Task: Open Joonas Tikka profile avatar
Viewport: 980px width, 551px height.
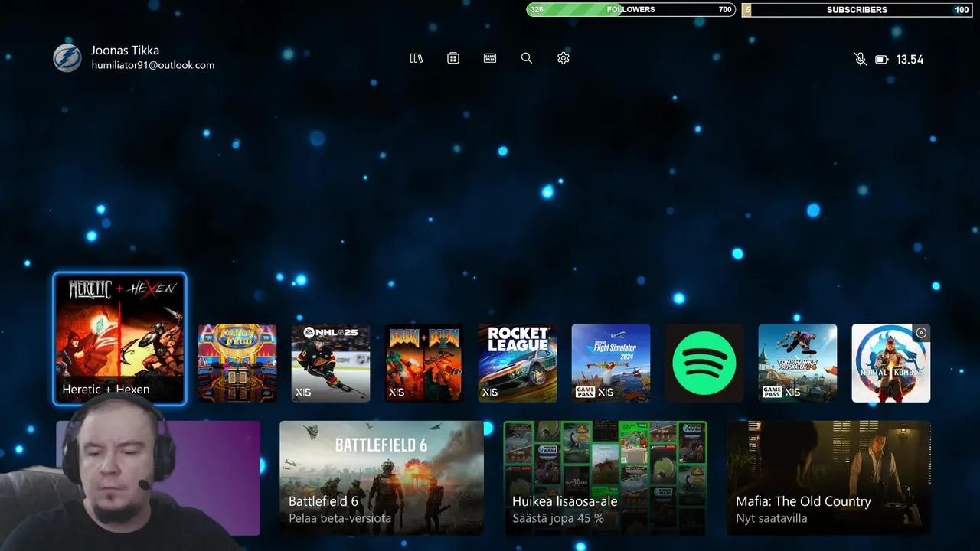Action: (67, 58)
